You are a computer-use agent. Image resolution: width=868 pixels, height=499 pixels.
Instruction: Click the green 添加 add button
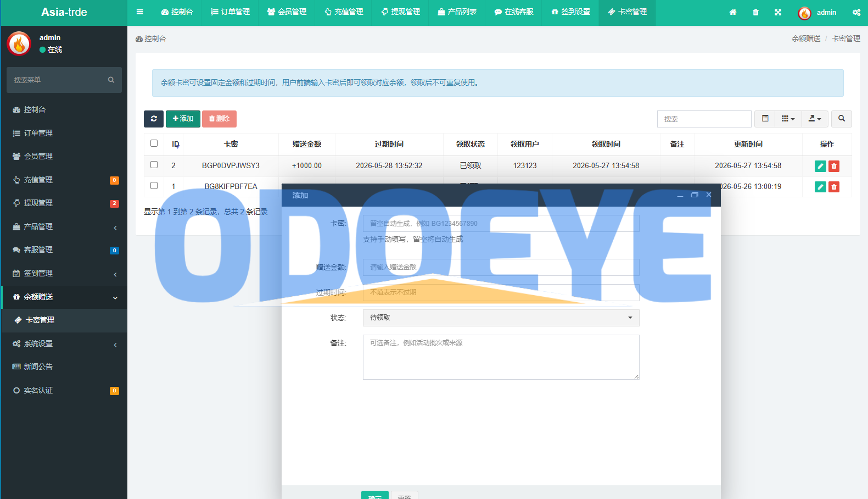point(183,119)
